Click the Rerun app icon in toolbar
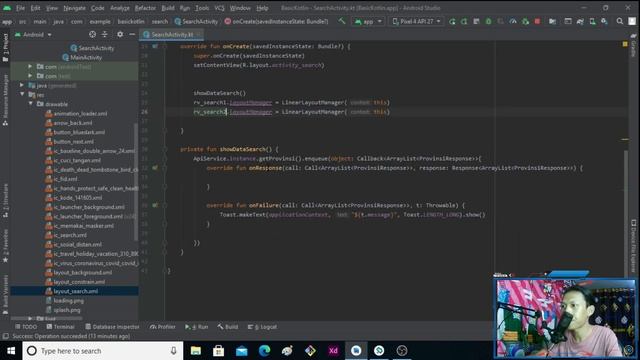The image size is (640, 360). pyautogui.click(x=452, y=21)
